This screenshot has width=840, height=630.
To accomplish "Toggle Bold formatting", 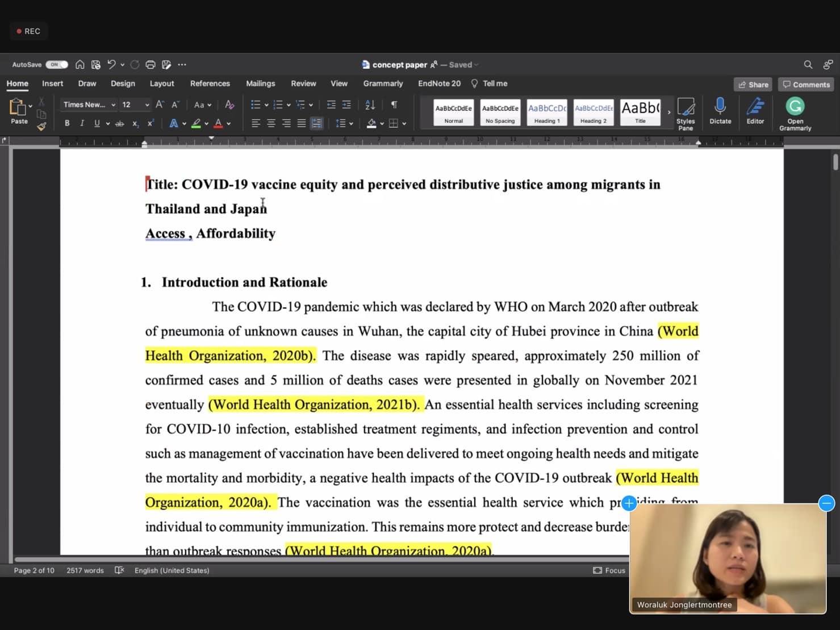I will pos(67,123).
